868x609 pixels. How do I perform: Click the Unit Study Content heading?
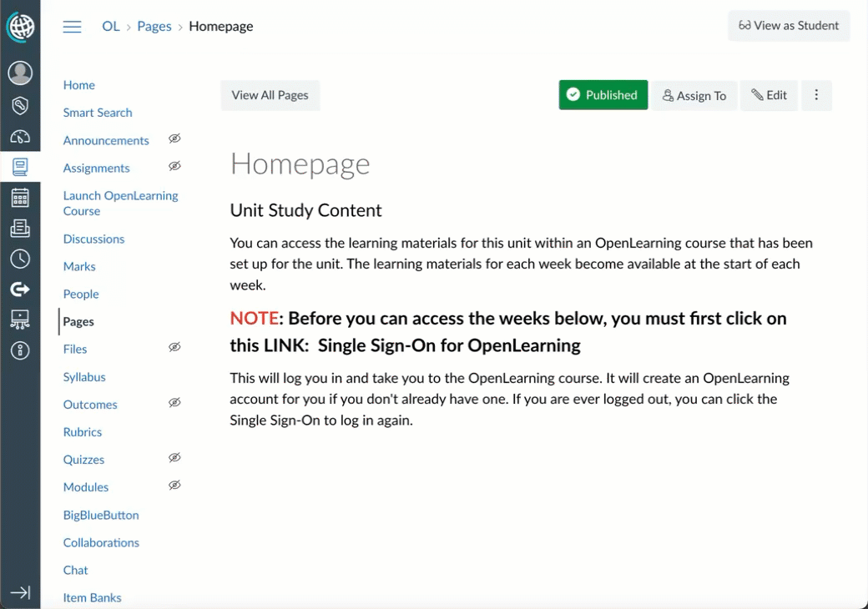pos(305,211)
